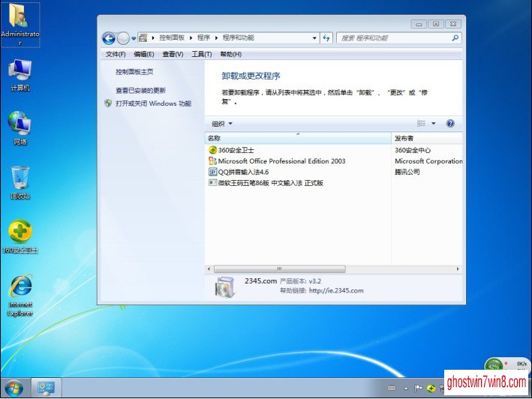Click the 2345.com details pane program icon
Viewport: 532px width, 399px height.
[x=224, y=286]
